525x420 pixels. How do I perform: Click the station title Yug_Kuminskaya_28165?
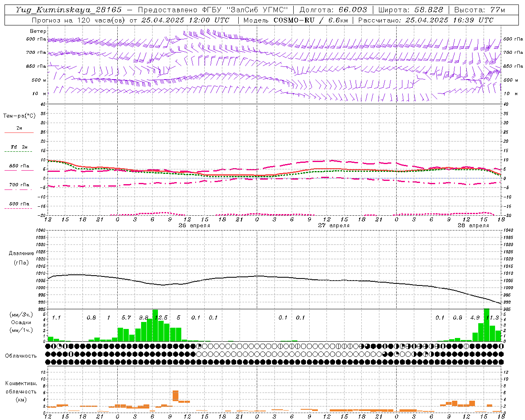(x=68, y=10)
